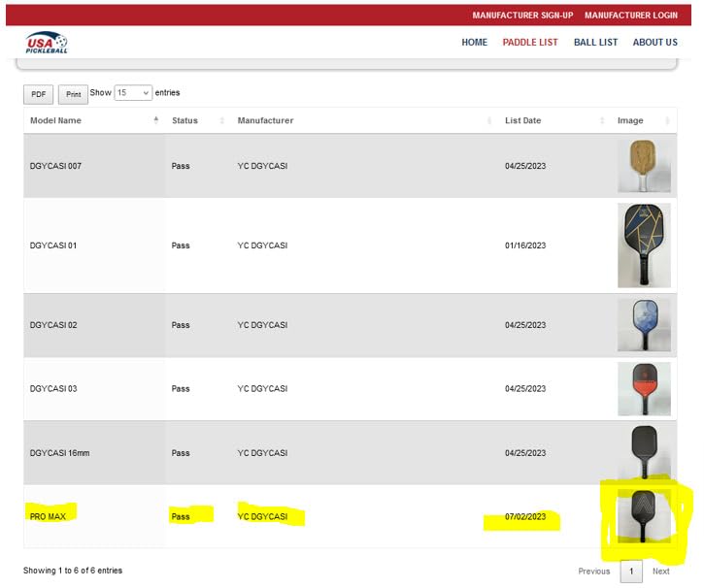The height and width of the screenshot is (588, 704).
Task: Open DGYCASI 03 paddle thumbnail
Action: click(x=644, y=389)
